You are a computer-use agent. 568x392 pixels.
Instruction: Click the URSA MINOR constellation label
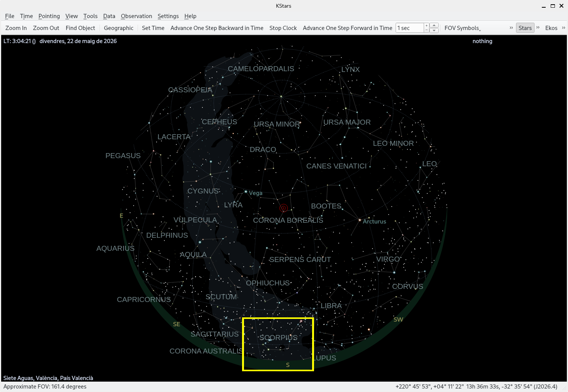point(277,124)
